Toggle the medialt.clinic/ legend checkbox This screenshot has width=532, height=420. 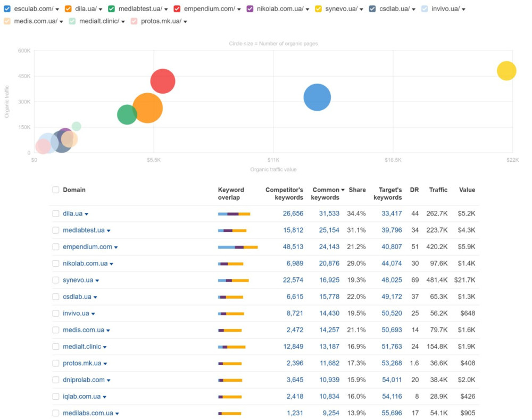coord(72,21)
